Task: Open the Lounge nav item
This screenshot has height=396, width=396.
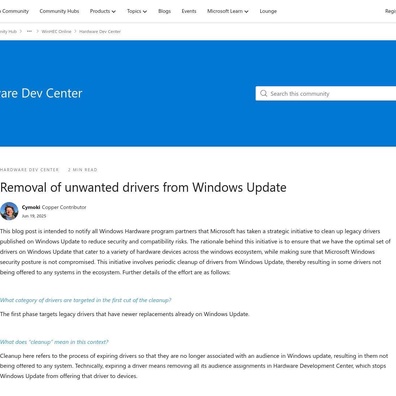Action: point(268,11)
